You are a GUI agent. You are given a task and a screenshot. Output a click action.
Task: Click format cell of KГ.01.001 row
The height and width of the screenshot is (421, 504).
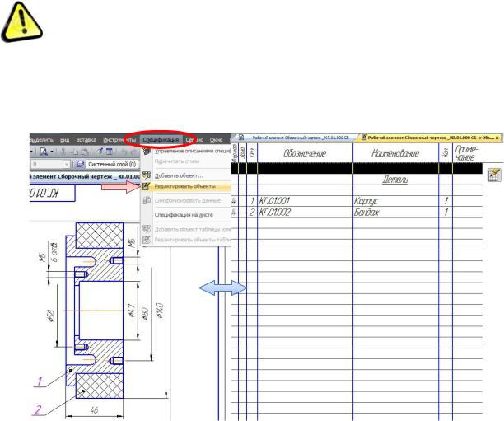coord(235,201)
